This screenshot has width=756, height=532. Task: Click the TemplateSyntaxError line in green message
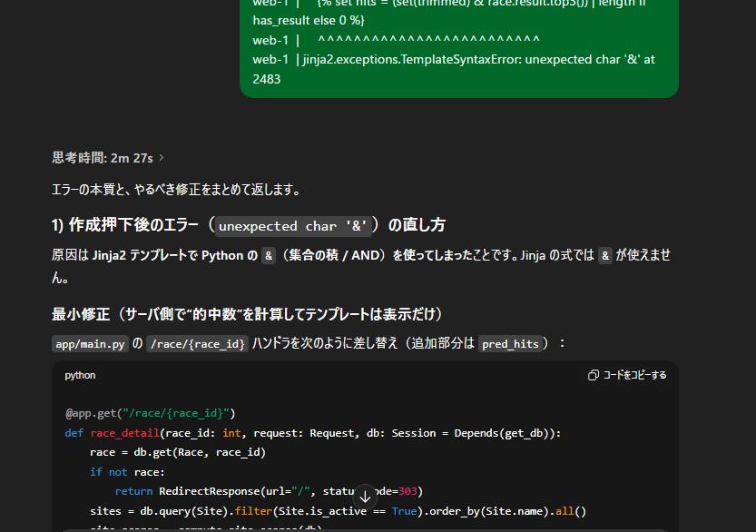pyautogui.click(x=454, y=60)
